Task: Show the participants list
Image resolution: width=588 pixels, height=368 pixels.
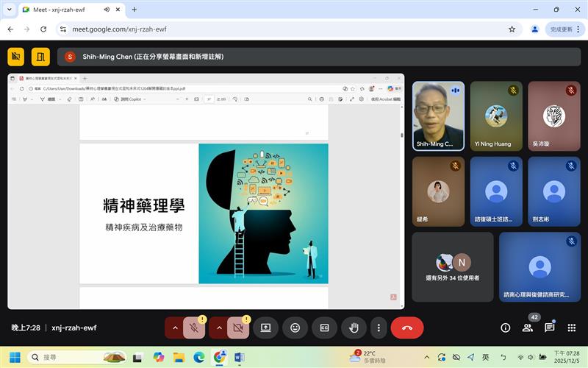Action: [x=527, y=328]
